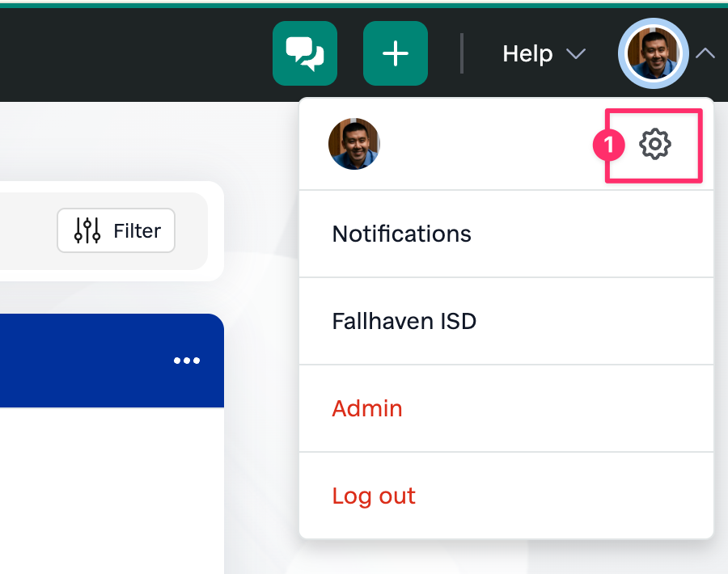Viewport: 728px width, 574px height.
Task: Open account settings gear icon
Action: pyautogui.click(x=654, y=145)
